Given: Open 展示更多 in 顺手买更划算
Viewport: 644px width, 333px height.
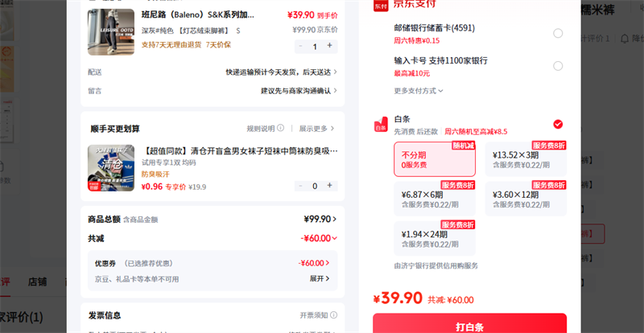Looking at the screenshot, I should 316,129.
